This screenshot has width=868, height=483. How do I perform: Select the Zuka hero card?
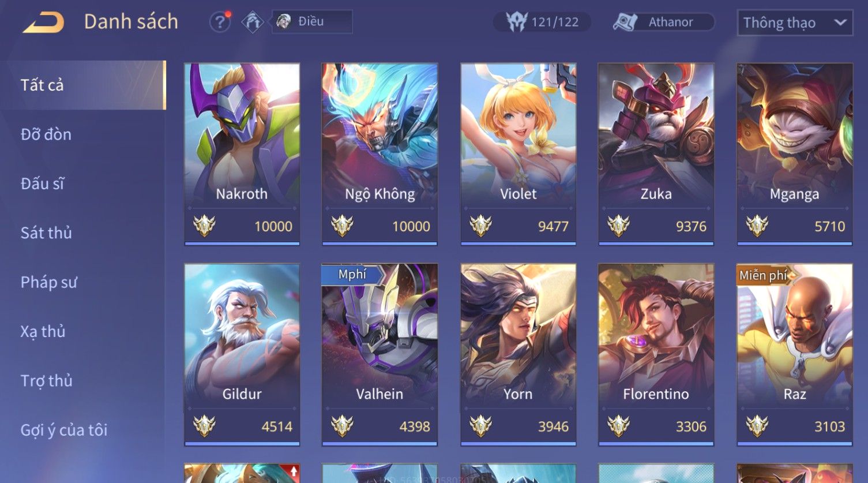pos(656,154)
